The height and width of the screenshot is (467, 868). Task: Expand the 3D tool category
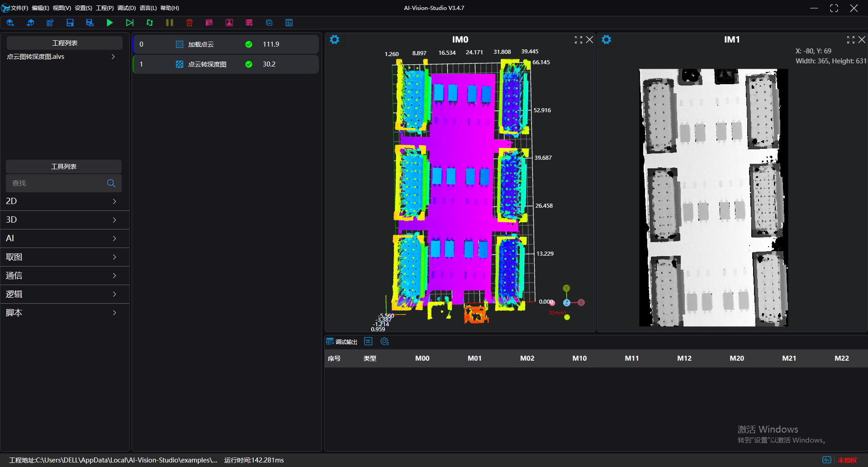point(65,220)
